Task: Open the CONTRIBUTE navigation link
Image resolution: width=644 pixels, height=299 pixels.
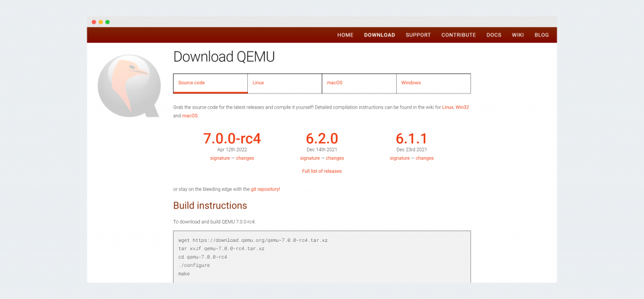Action: (x=458, y=35)
